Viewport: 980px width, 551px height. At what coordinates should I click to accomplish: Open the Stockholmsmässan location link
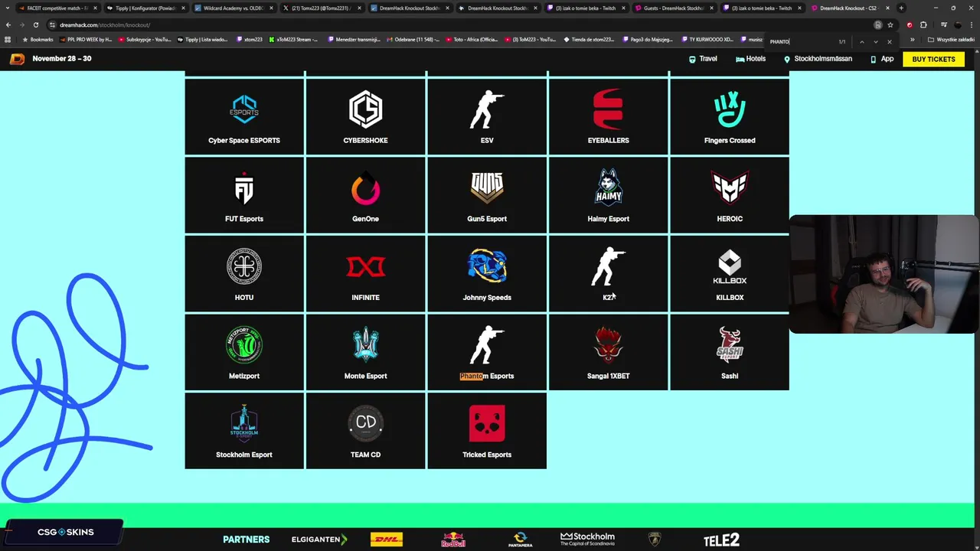(x=818, y=59)
